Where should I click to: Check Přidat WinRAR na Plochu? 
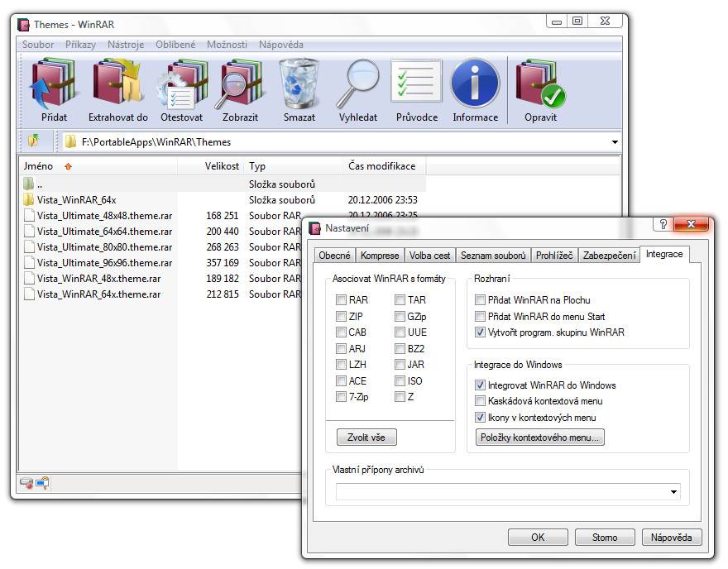point(481,300)
